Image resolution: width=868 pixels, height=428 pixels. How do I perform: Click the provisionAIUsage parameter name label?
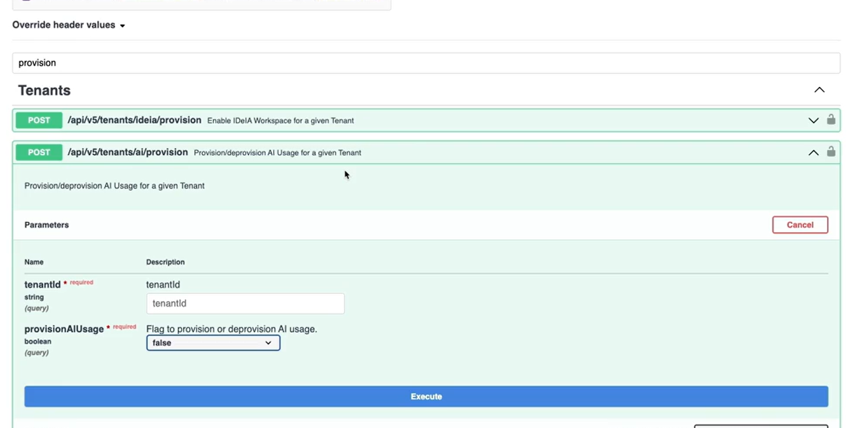point(64,329)
